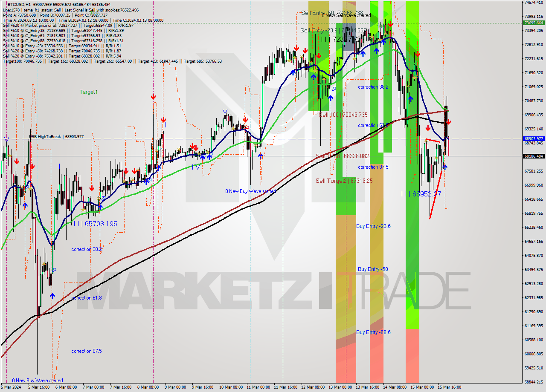Image resolution: width=546 pixels, height=392 pixels.
Task: Click the 58844.215 price axis value
Action: [x=534, y=382]
